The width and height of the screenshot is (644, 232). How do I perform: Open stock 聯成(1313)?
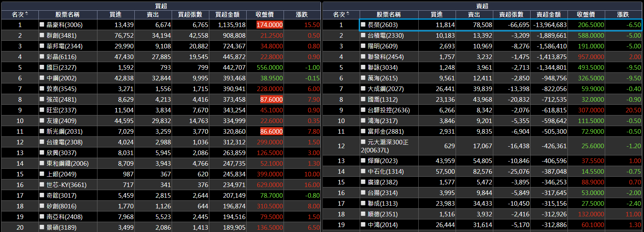[383, 203]
